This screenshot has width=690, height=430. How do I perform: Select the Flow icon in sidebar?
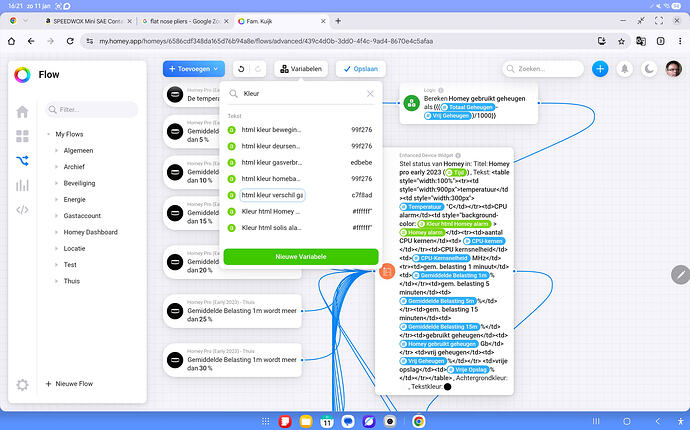[x=22, y=161]
